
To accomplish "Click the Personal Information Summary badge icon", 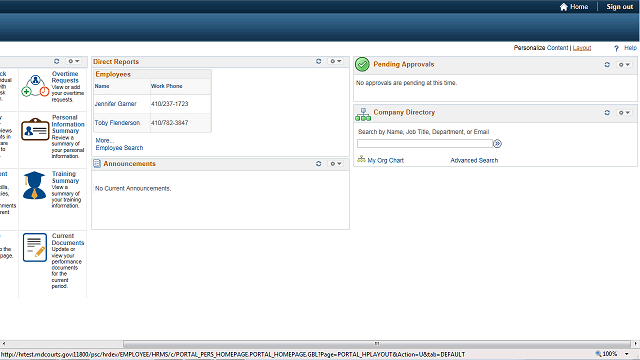I will (x=35, y=129).
